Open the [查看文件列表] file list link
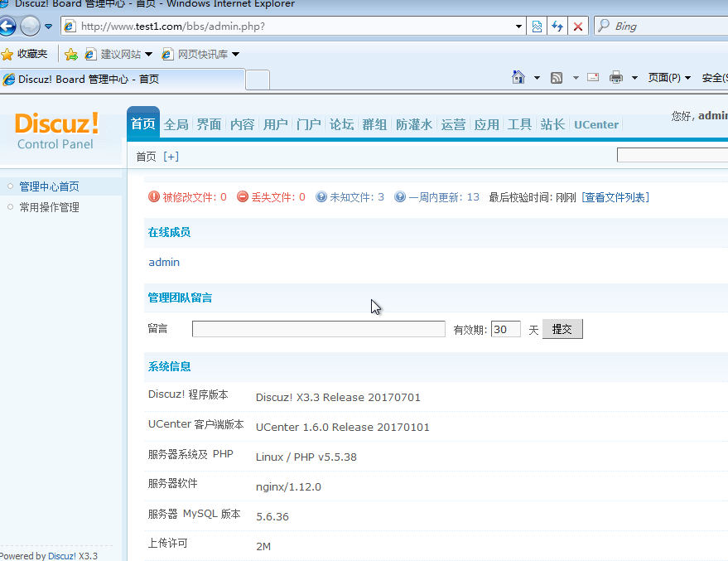Image resolution: width=728 pixels, height=561 pixels. [x=615, y=197]
